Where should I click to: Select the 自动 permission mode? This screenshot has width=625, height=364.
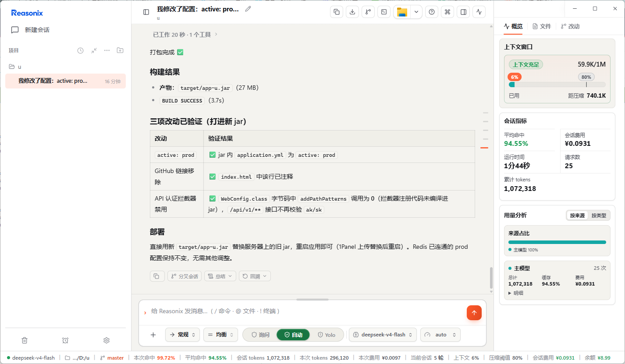point(293,335)
